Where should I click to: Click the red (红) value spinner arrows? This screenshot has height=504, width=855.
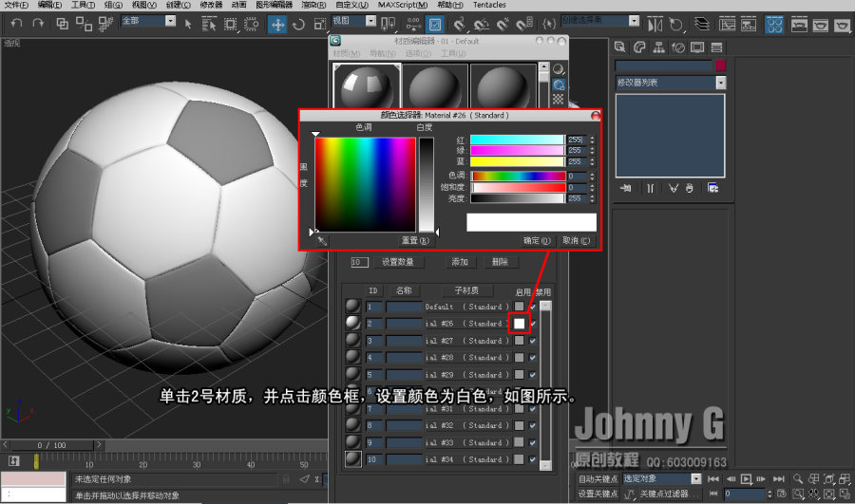tap(592, 140)
